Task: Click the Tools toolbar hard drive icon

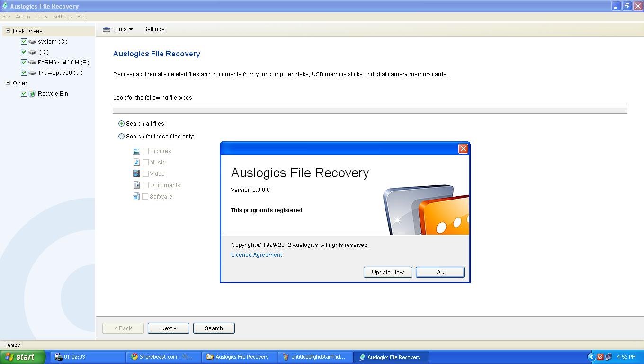Action: pos(107,29)
